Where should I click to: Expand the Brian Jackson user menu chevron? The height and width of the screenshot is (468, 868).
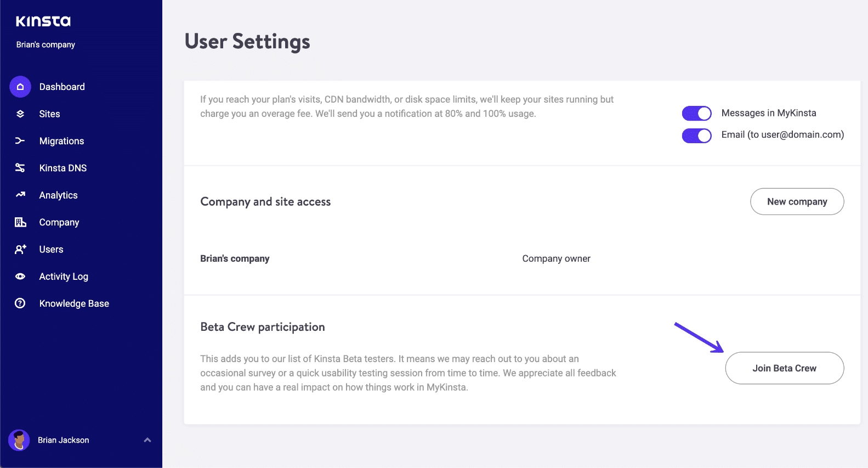point(147,440)
